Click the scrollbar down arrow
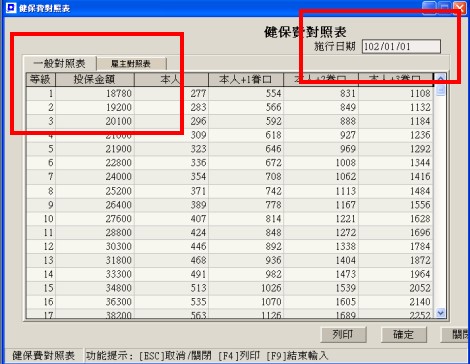This screenshot has width=470, height=364. (440, 313)
